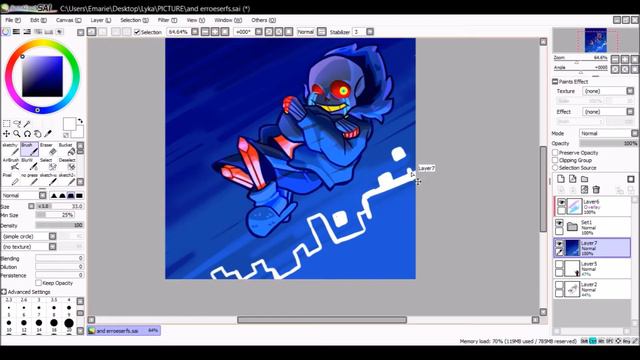Select the Rotate view tool
This screenshot has width=640, height=360.
coord(27,133)
